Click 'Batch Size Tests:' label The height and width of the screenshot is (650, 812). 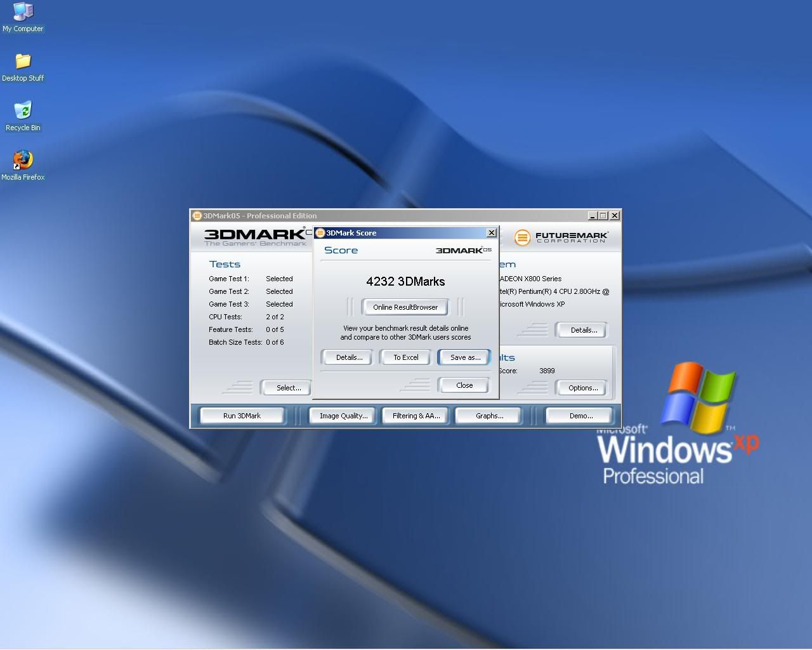coord(235,342)
